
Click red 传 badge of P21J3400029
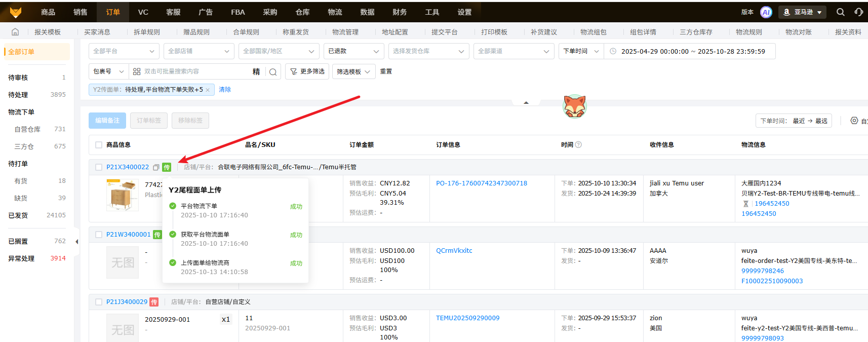click(x=154, y=302)
